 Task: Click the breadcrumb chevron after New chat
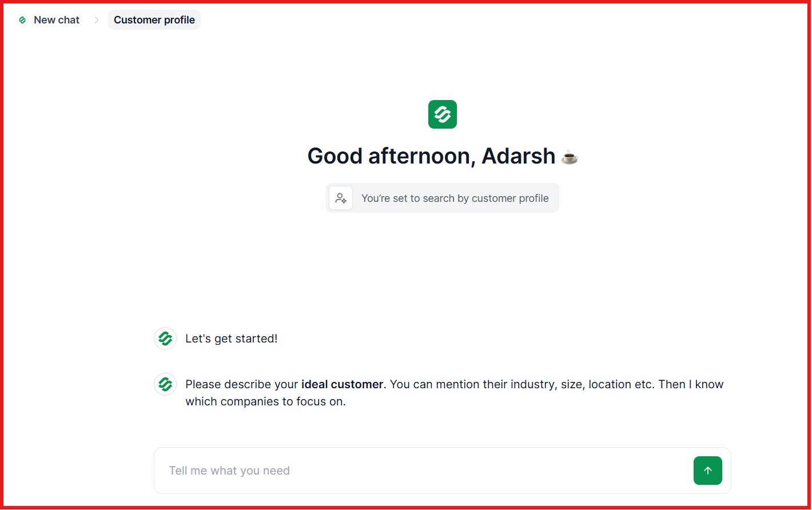pos(96,19)
